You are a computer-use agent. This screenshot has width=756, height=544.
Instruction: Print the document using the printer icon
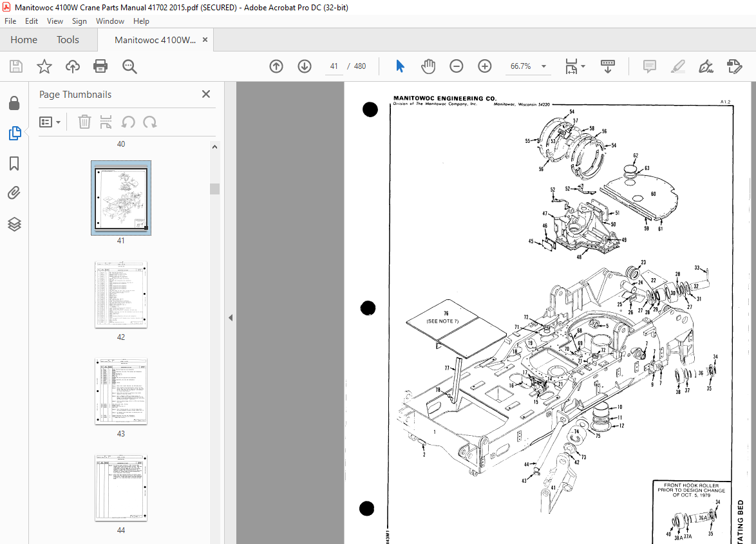pos(100,66)
